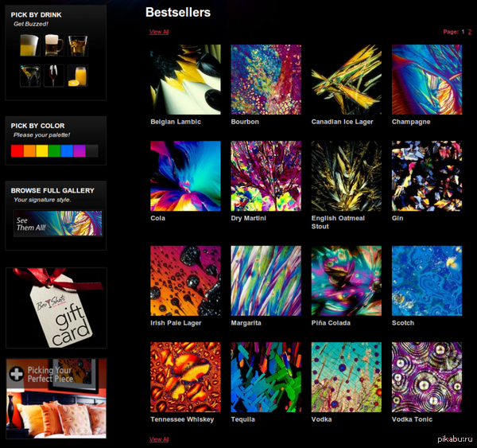The height and width of the screenshot is (448, 477).
Task: Click the Tennessee Whiskey title link
Action: [x=182, y=419]
